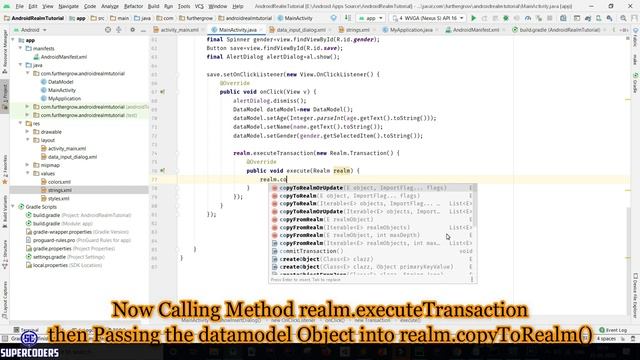Open Project panel settings gear

pyautogui.click(x=133, y=30)
